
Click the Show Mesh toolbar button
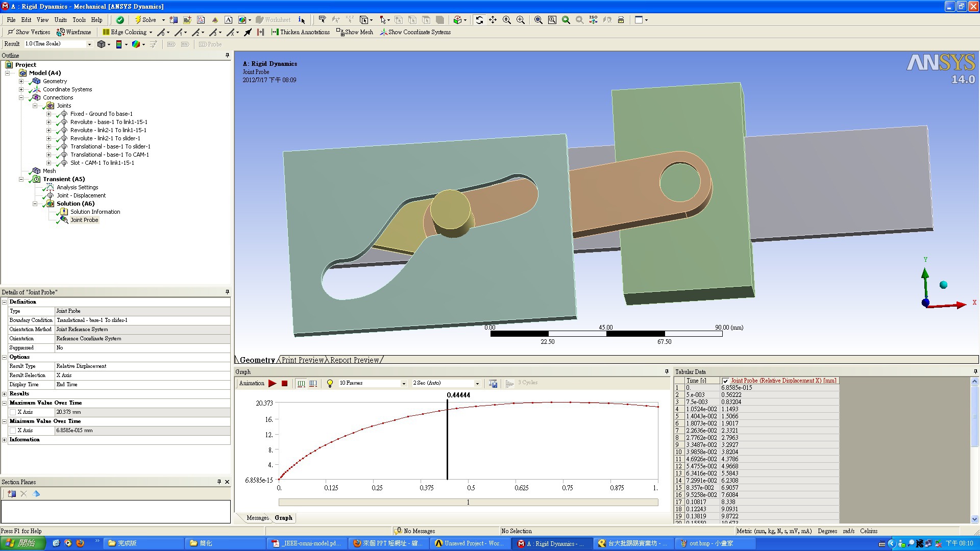pyautogui.click(x=355, y=32)
